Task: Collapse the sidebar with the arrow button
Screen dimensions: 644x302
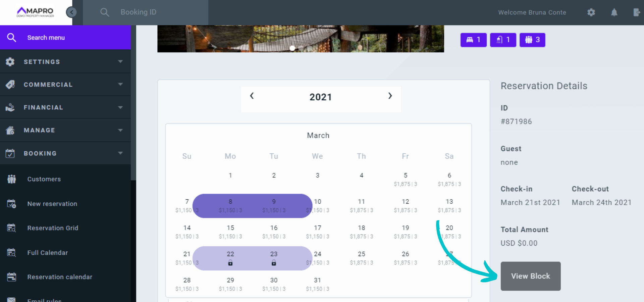Action: point(71,12)
